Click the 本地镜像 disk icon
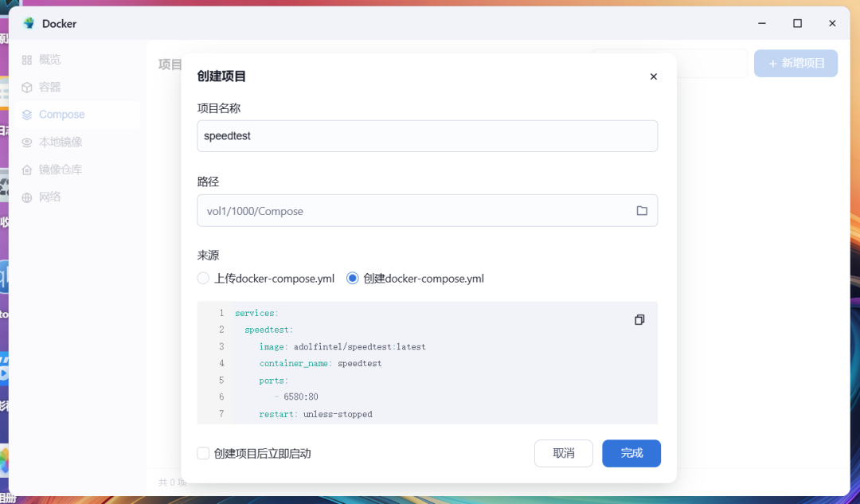This screenshot has height=504, width=860. coord(27,142)
